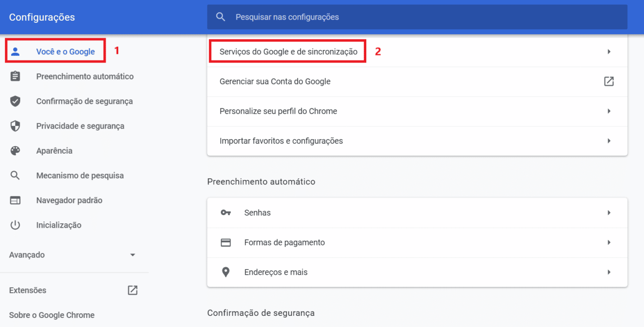Click the Configurações page title
Image resolution: width=644 pixels, height=327 pixels.
[42, 17]
